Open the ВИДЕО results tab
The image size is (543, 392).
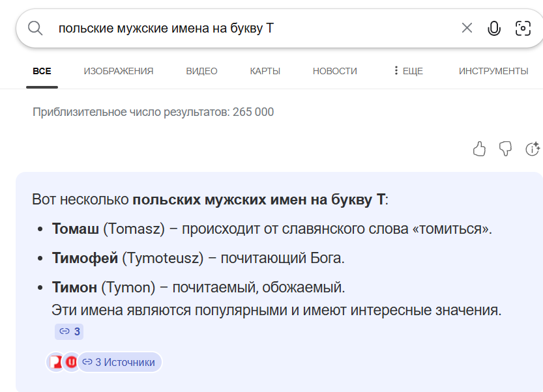201,71
